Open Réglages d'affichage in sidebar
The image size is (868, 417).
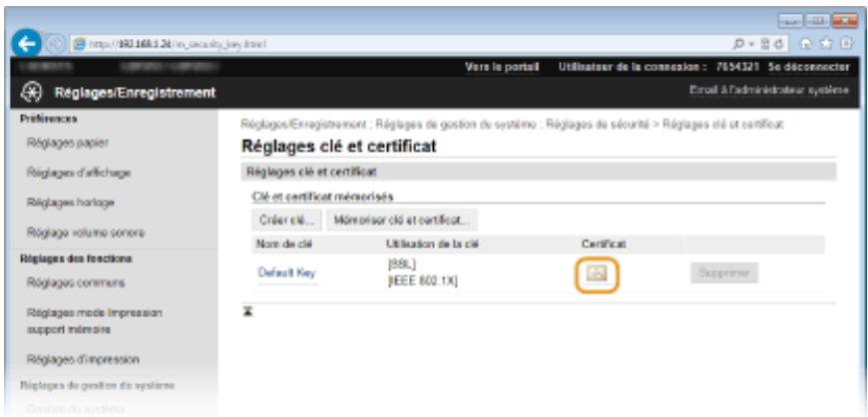tap(78, 173)
